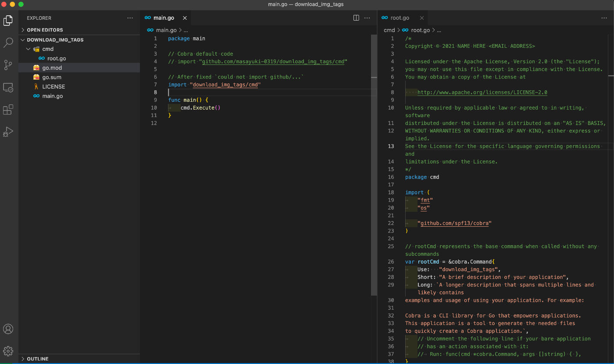
Task: Open the Manage gear menu
Action: click(8, 351)
